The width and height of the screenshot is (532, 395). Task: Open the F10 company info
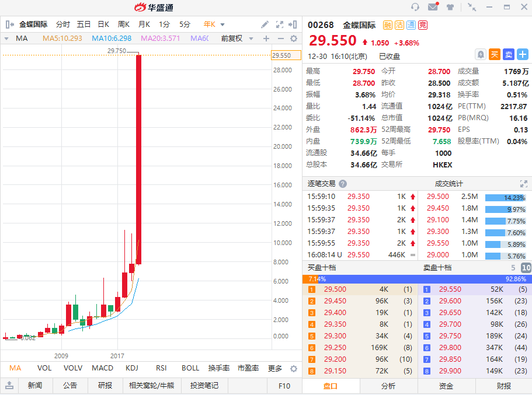(284, 386)
